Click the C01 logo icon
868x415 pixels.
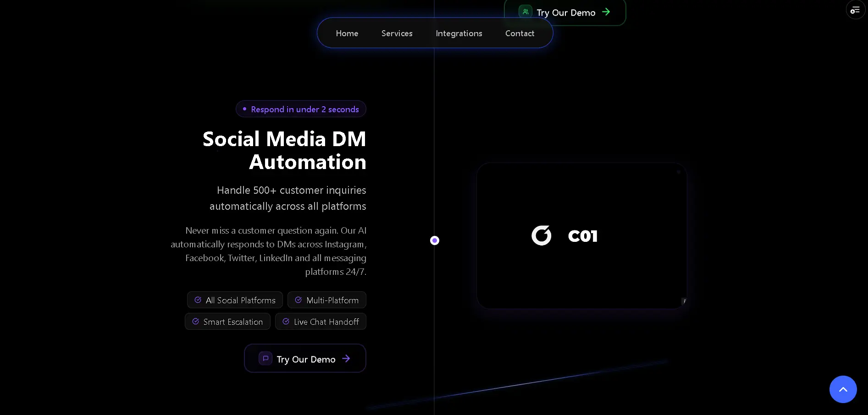(542, 235)
